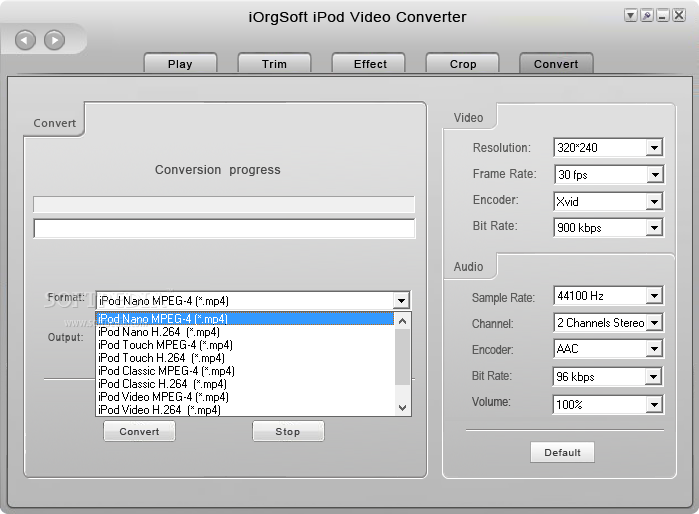Click the back arrow navigation icon
Viewport: 699px width, 514px height.
(x=25, y=40)
